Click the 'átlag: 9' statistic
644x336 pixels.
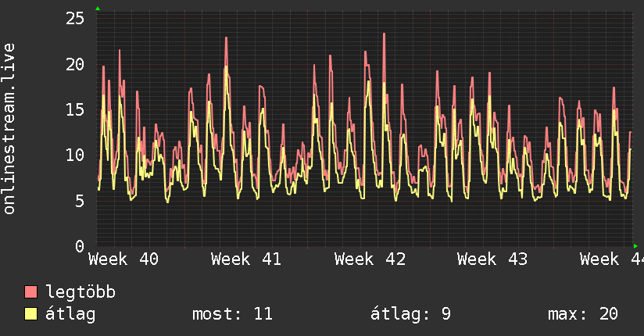point(410,314)
